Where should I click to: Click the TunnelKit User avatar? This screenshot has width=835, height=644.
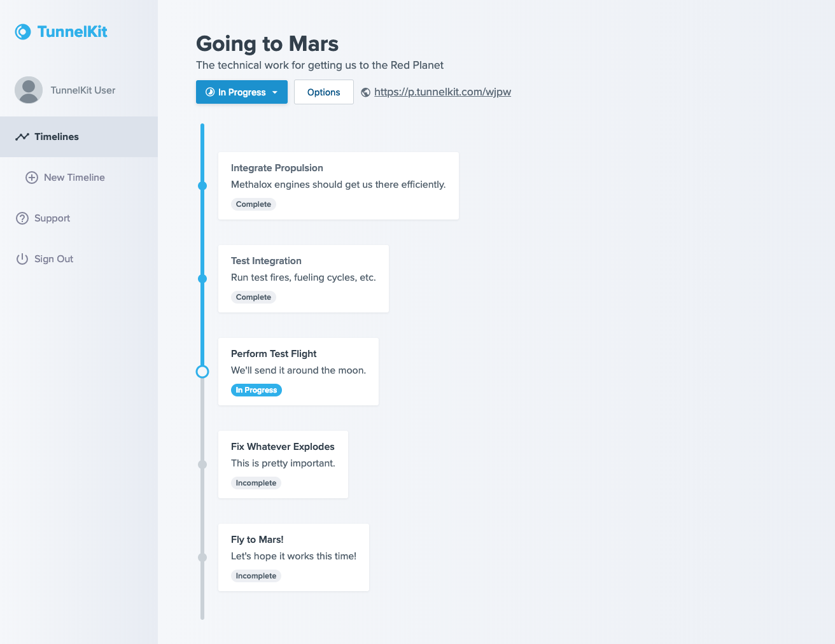[29, 90]
